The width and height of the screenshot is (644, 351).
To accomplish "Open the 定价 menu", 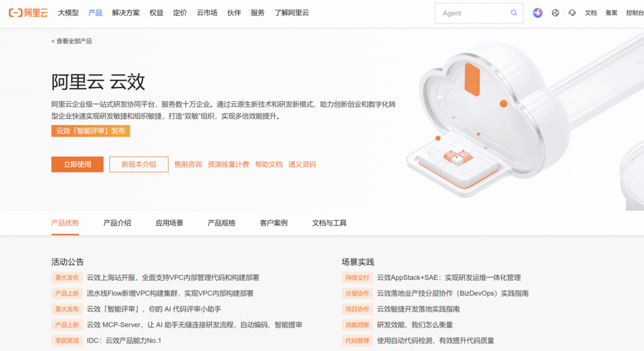I will pyautogui.click(x=180, y=13).
